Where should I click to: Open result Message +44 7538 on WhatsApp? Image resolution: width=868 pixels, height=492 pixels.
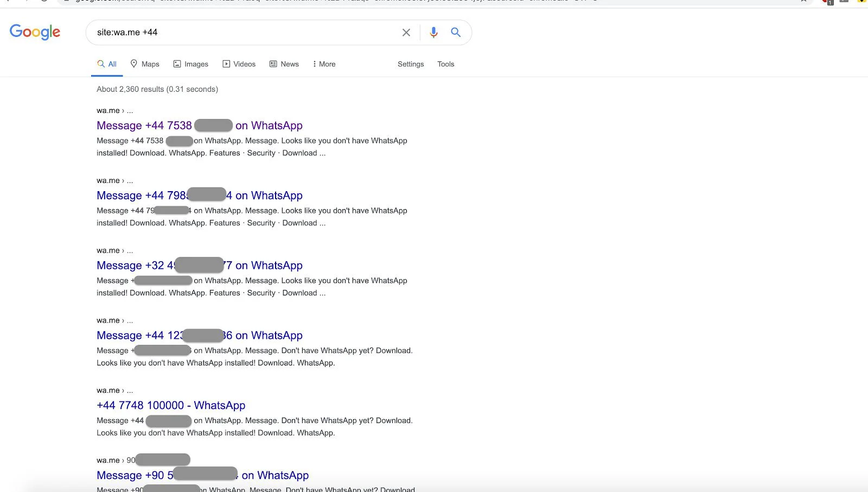coord(200,125)
